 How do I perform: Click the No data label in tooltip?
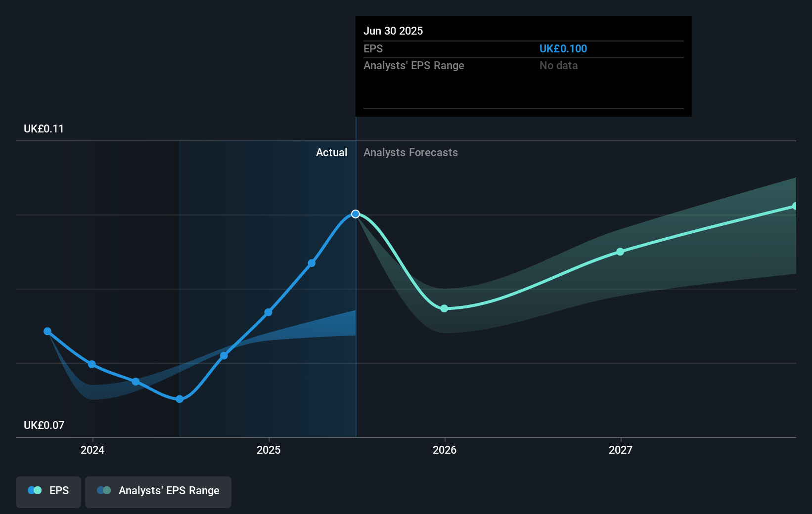558,65
